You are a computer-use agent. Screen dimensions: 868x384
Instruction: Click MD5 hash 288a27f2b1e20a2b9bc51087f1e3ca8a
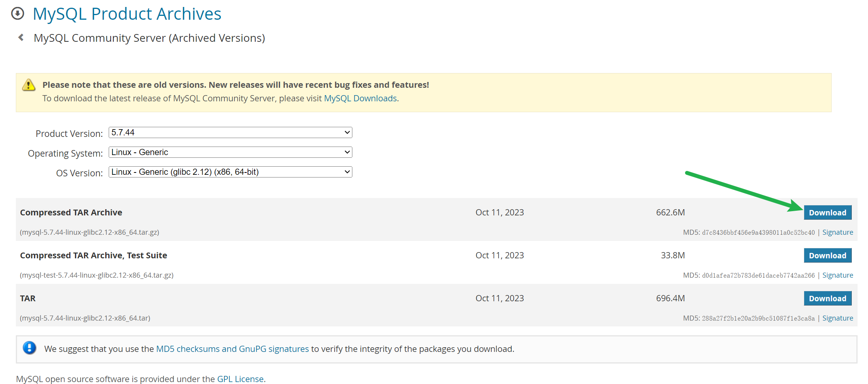[x=758, y=318]
